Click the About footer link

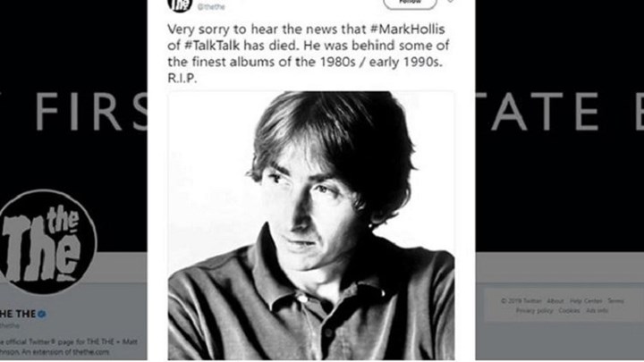point(555,301)
